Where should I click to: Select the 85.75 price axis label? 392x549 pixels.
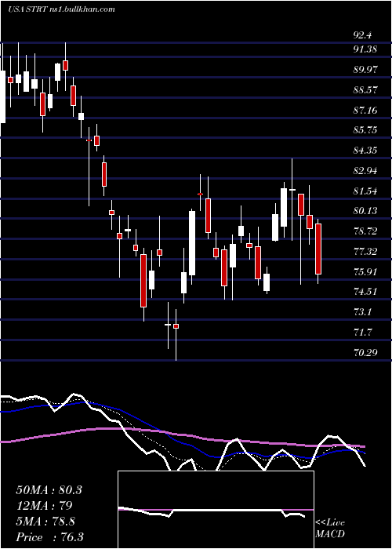[365, 130]
